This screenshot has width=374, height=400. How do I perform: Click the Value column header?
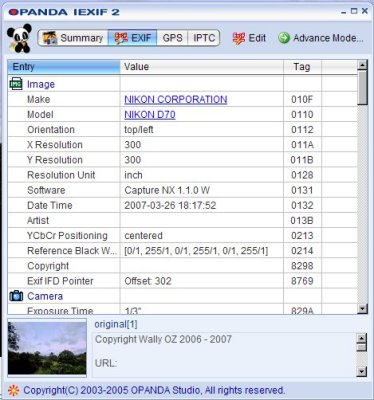[x=202, y=67]
